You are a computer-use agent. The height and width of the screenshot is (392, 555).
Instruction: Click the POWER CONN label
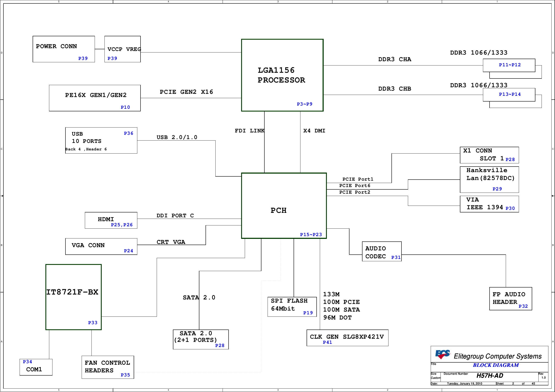pyautogui.click(x=56, y=46)
